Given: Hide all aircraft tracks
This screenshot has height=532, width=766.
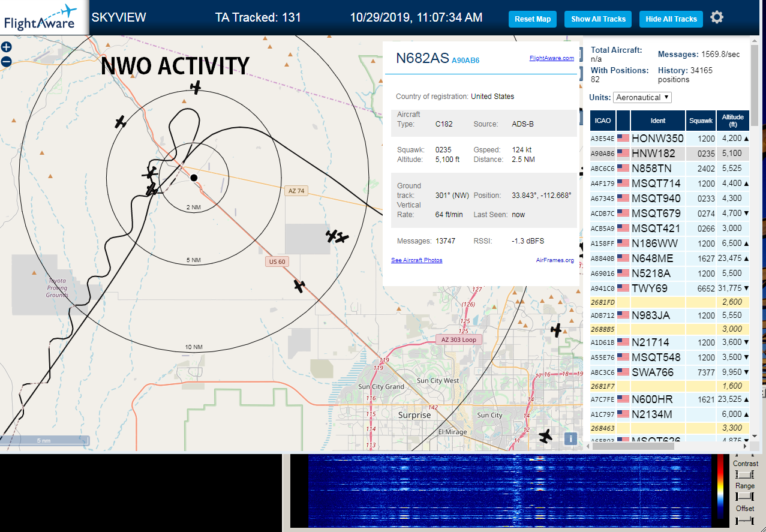Looking at the screenshot, I should tap(671, 19).
